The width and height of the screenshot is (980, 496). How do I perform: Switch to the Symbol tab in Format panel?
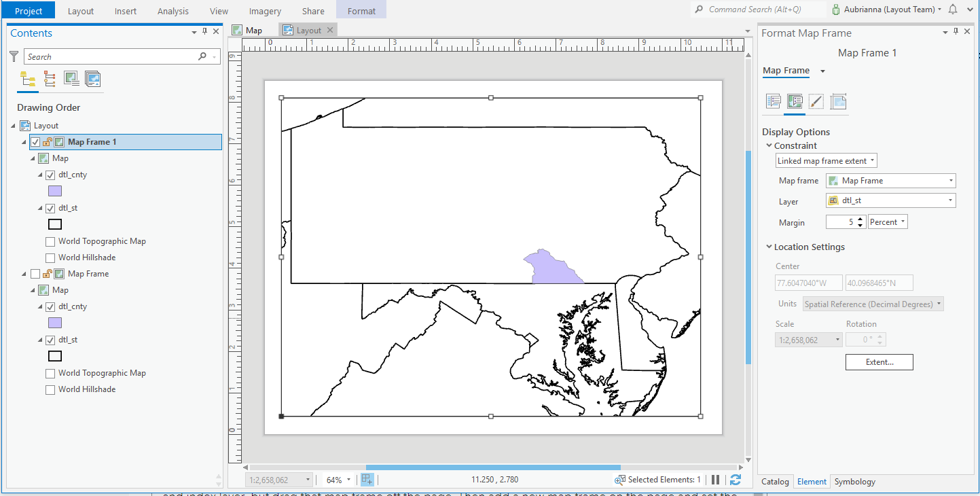[816, 102]
